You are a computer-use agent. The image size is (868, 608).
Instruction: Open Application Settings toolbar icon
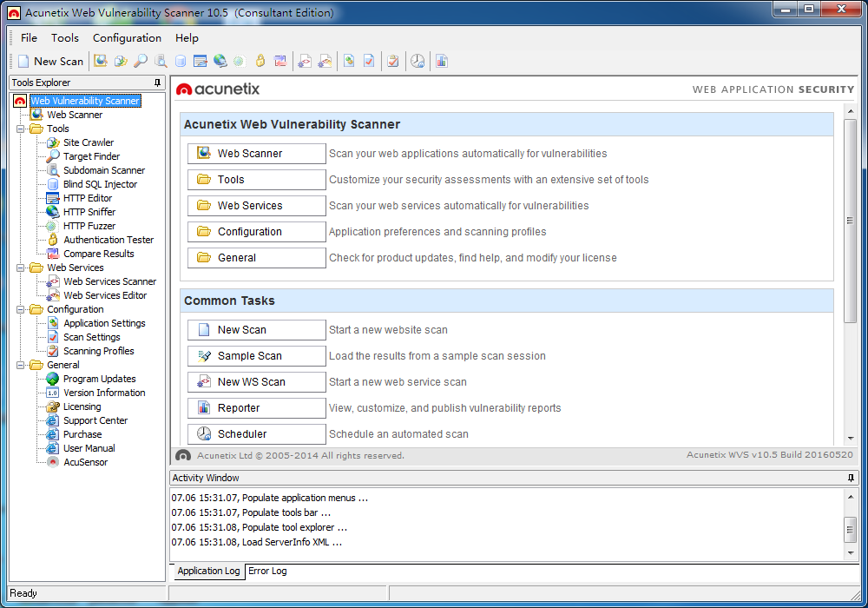pyautogui.click(x=349, y=61)
